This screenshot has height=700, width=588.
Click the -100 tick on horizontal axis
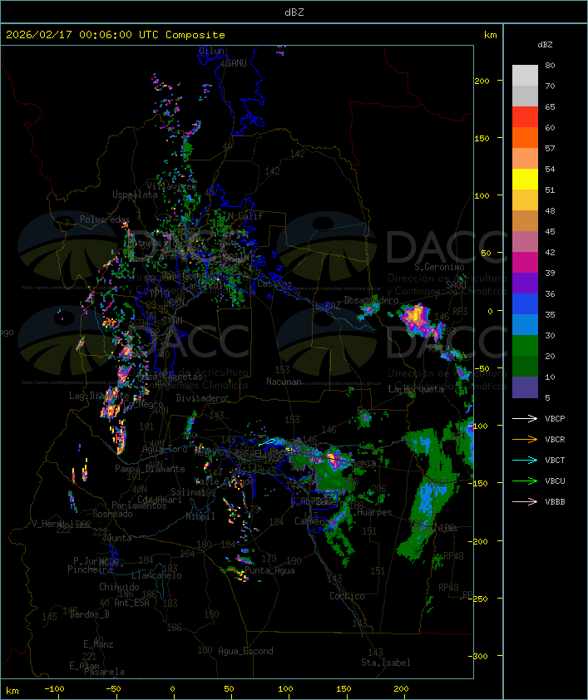[54, 689]
